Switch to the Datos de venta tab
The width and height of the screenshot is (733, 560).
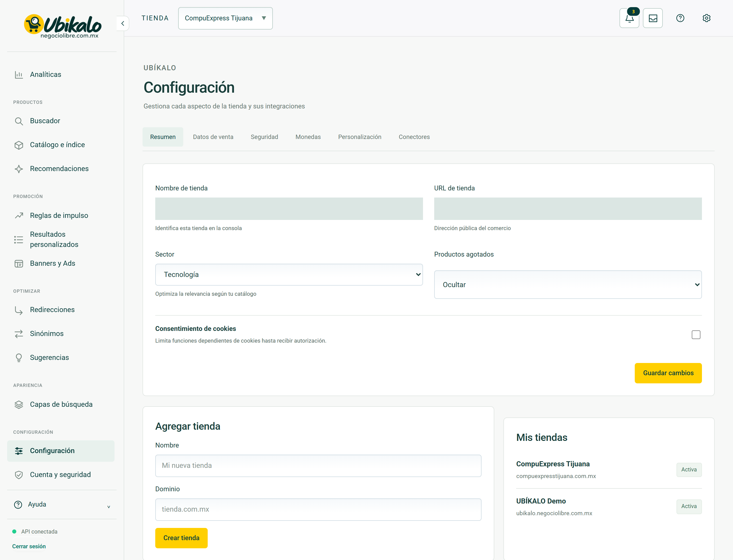[213, 137]
